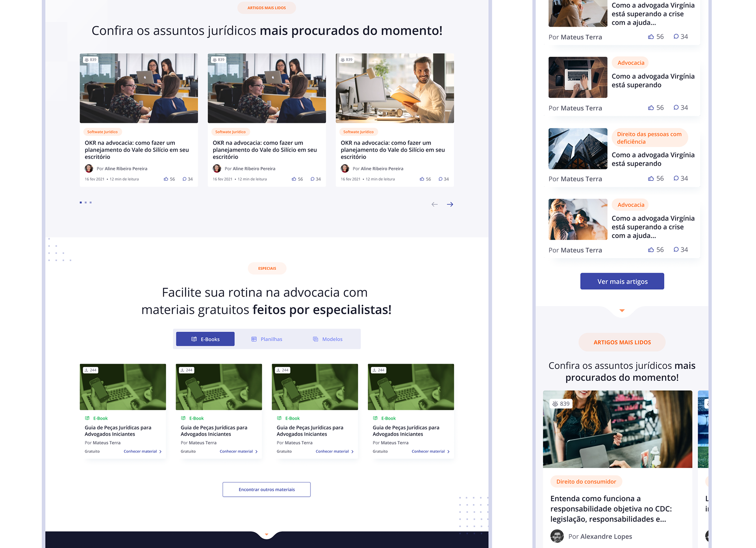This screenshot has height=548, width=756.
Task: Click the 'Ver mais artigos' button
Action: (622, 281)
